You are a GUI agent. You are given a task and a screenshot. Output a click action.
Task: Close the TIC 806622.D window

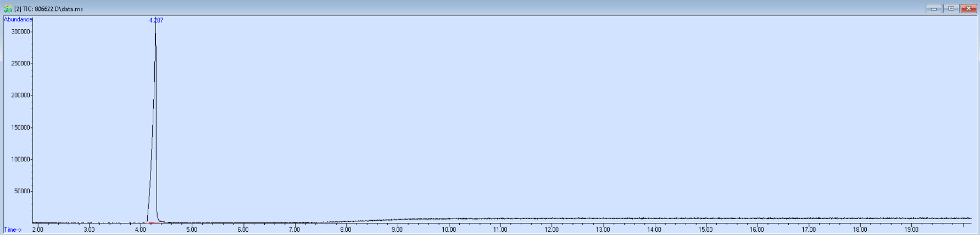click(x=968, y=8)
